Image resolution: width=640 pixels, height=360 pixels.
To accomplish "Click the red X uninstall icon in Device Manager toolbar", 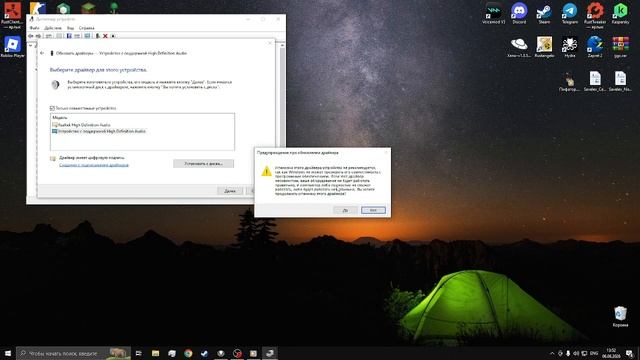I will (105, 36).
